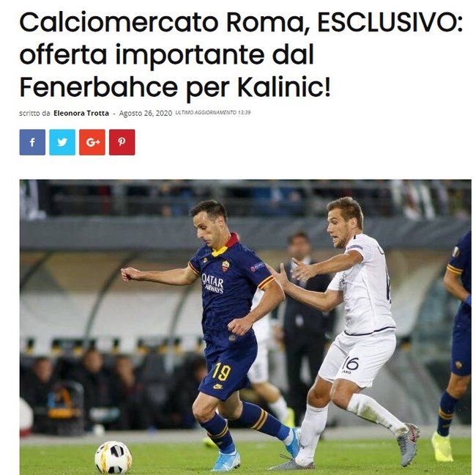476x475 pixels.
Task: Tweet the article via Twitter icon
Action: [62, 142]
